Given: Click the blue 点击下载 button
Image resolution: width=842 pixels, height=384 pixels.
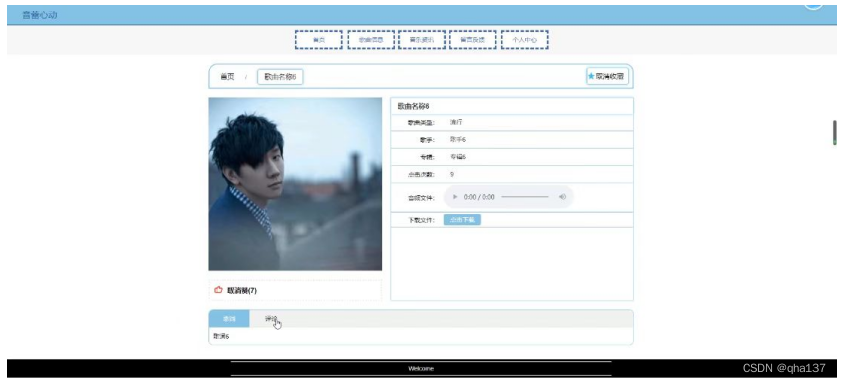Looking at the screenshot, I should point(462,220).
